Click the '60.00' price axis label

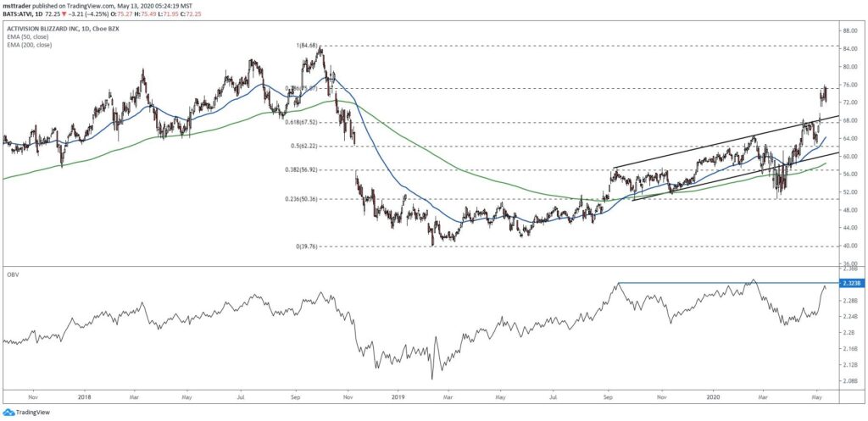point(849,156)
